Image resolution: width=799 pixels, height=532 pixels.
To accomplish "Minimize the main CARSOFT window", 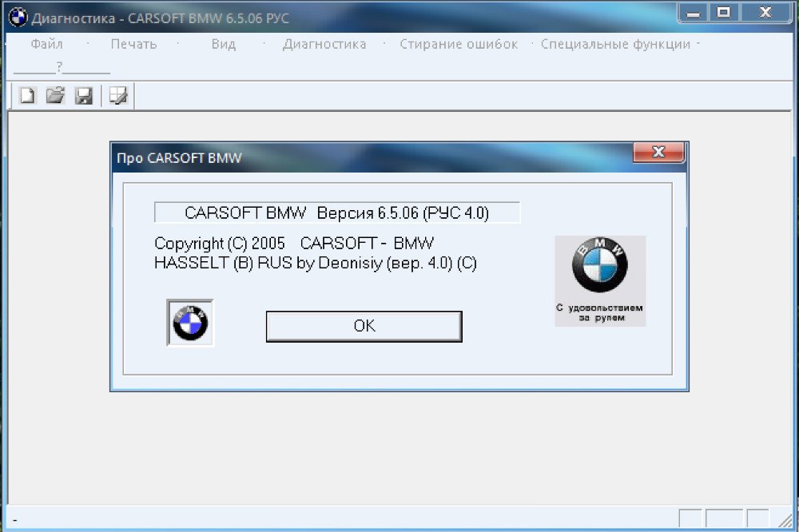I will tap(693, 13).
